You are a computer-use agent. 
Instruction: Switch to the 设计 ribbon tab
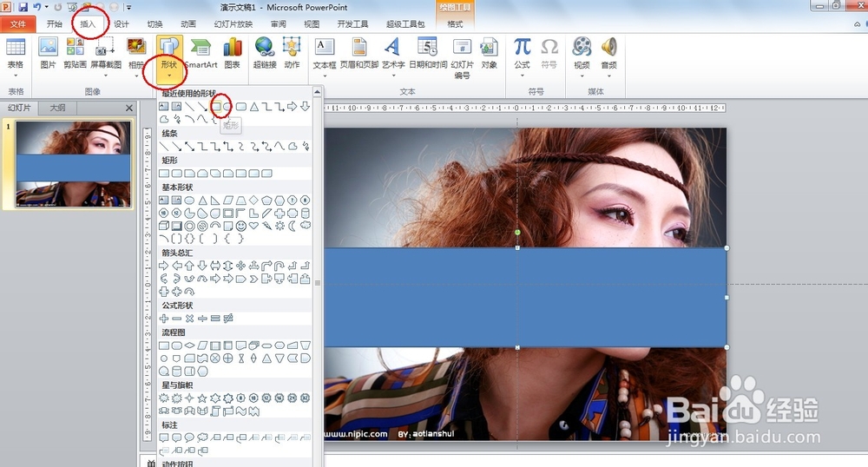tap(122, 24)
